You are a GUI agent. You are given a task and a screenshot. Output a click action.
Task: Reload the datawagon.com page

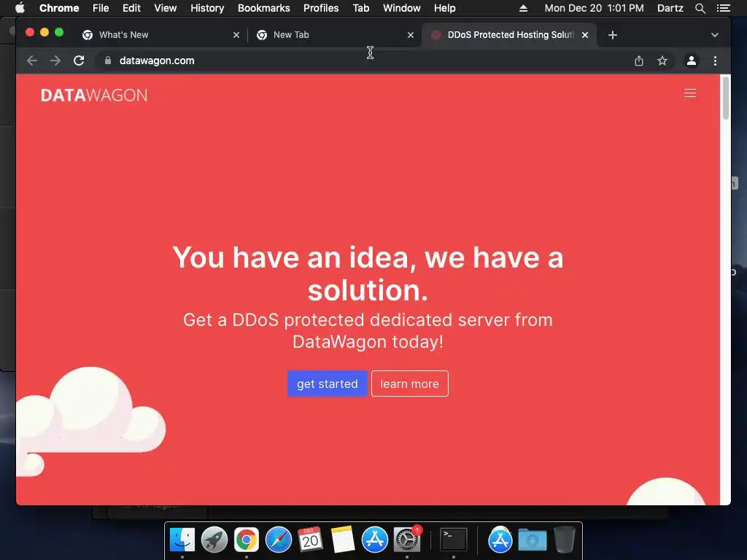tap(79, 61)
